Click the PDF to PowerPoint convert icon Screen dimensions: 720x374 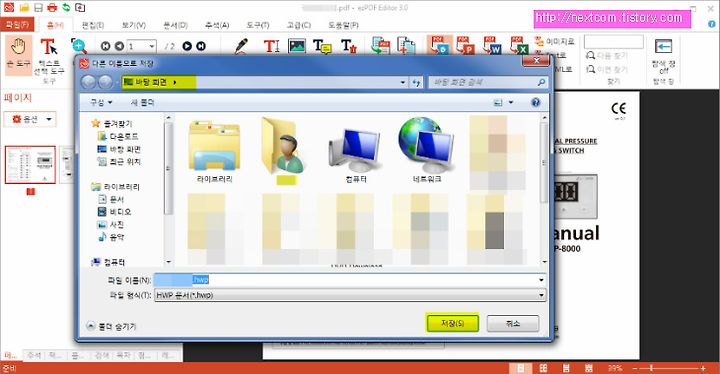point(465,45)
